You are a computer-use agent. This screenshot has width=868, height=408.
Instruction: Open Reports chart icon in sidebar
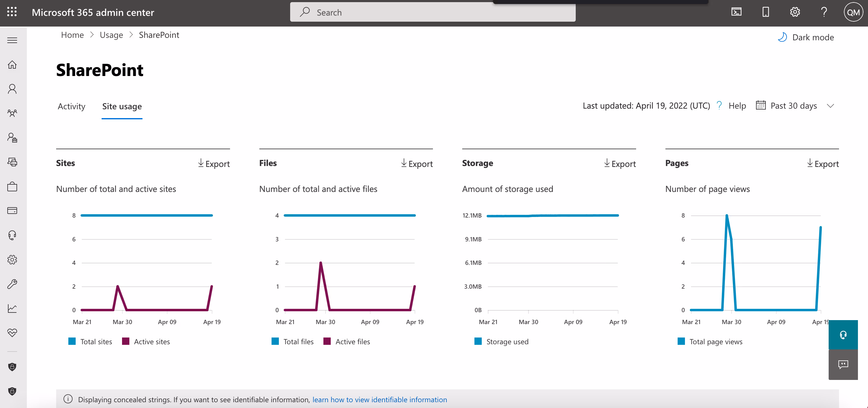coord(12,308)
